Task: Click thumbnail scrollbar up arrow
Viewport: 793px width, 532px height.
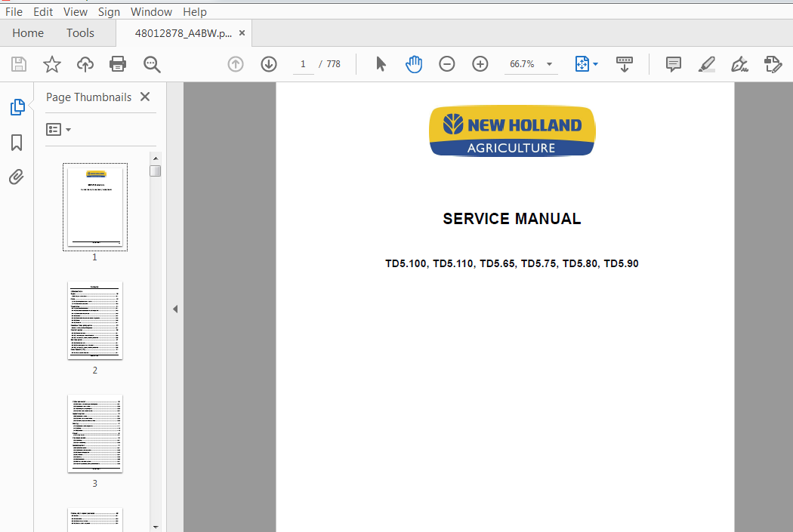Action: click(x=156, y=158)
